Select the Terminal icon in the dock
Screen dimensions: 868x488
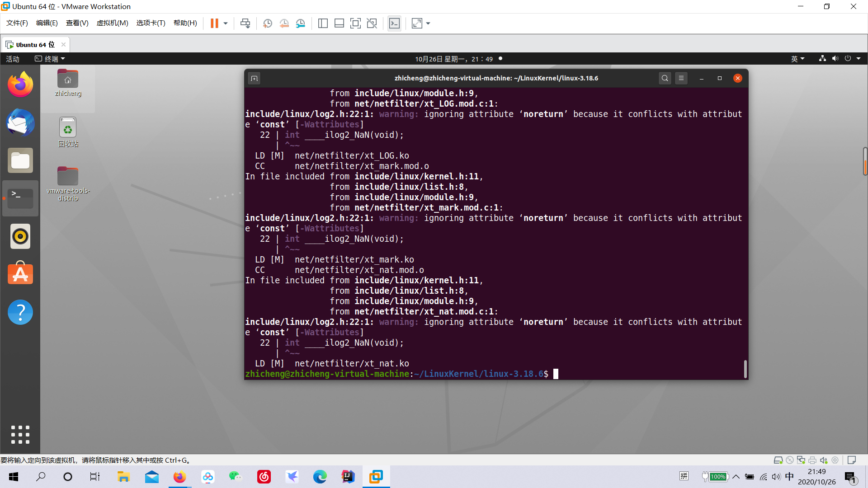(x=20, y=198)
